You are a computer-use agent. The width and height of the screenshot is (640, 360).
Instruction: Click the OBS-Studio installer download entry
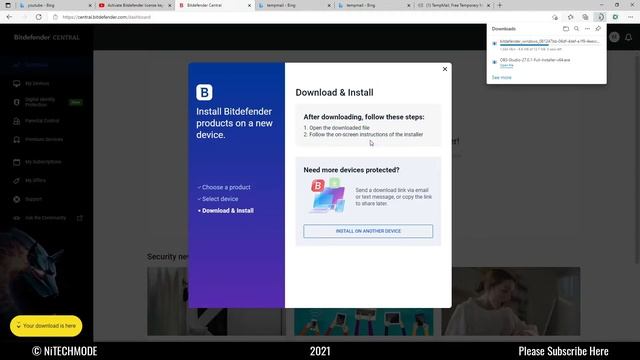(546, 62)
